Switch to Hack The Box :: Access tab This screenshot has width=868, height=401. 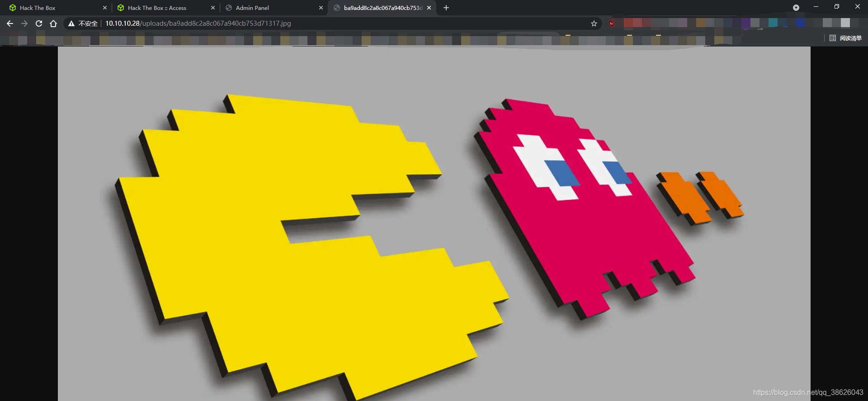[165, 8]
